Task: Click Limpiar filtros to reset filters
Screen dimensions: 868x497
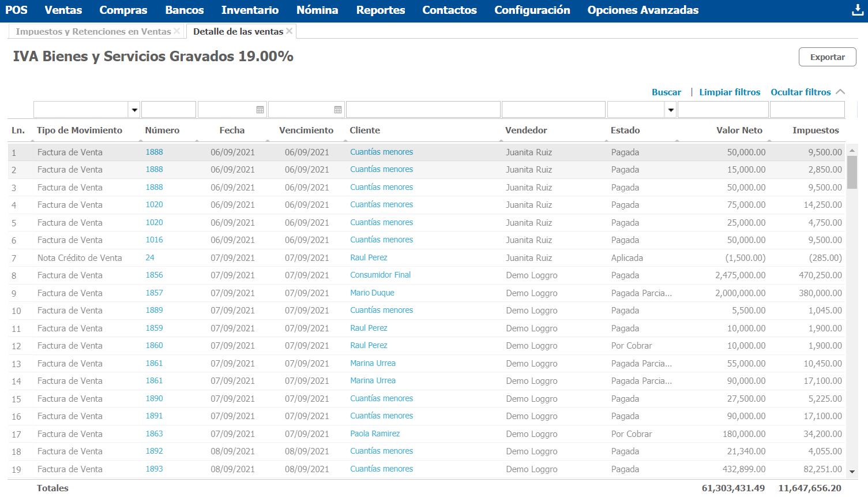Action: pyautogui.click(x=730, y=92)
